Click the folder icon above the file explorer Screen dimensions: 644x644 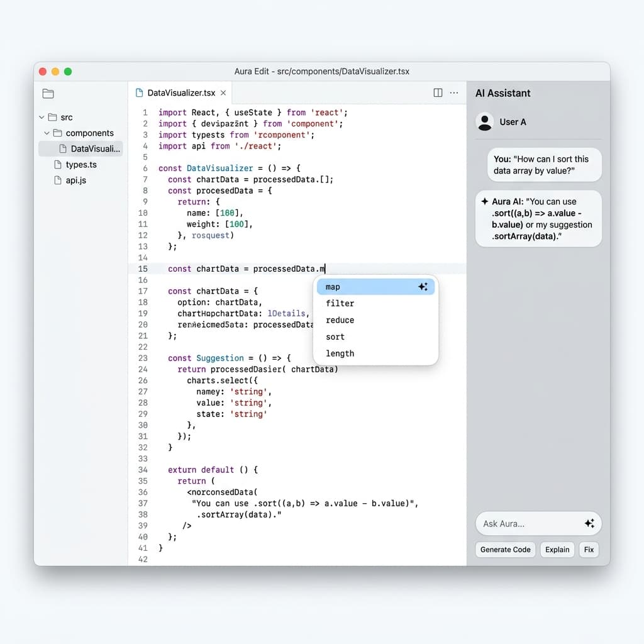point(48,93)
